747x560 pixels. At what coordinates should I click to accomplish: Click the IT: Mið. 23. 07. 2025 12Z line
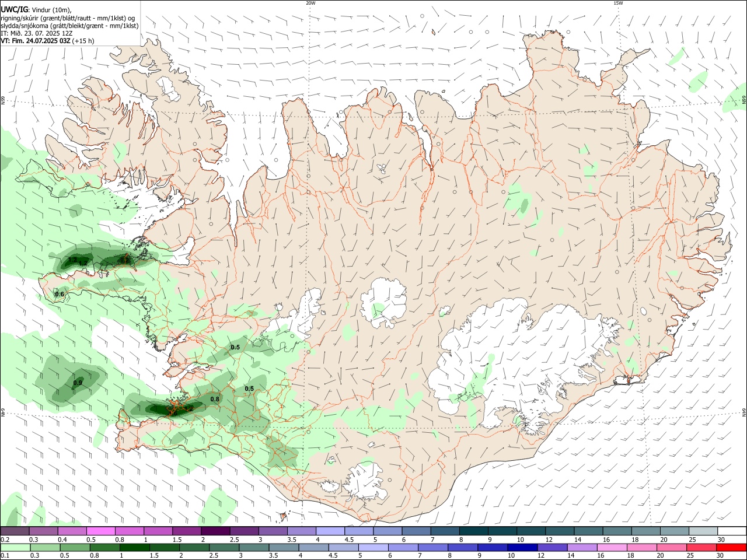point(37,33)
